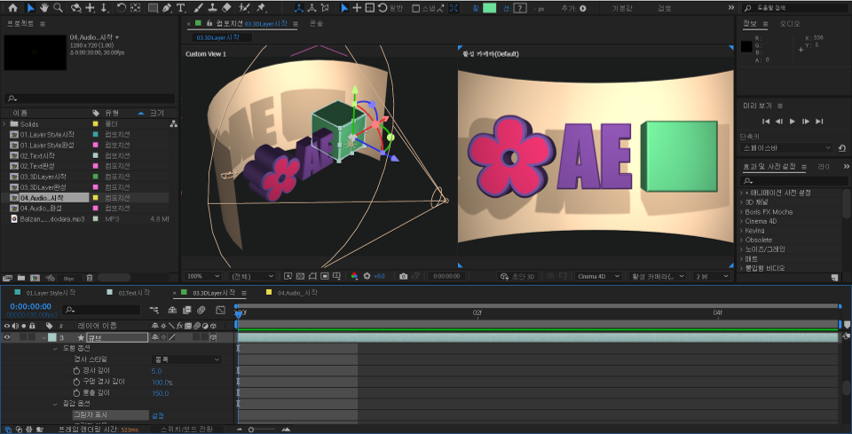Go to the Home screen icon
Viewport: 852px width, 434px height.
(x=12, y=8)
